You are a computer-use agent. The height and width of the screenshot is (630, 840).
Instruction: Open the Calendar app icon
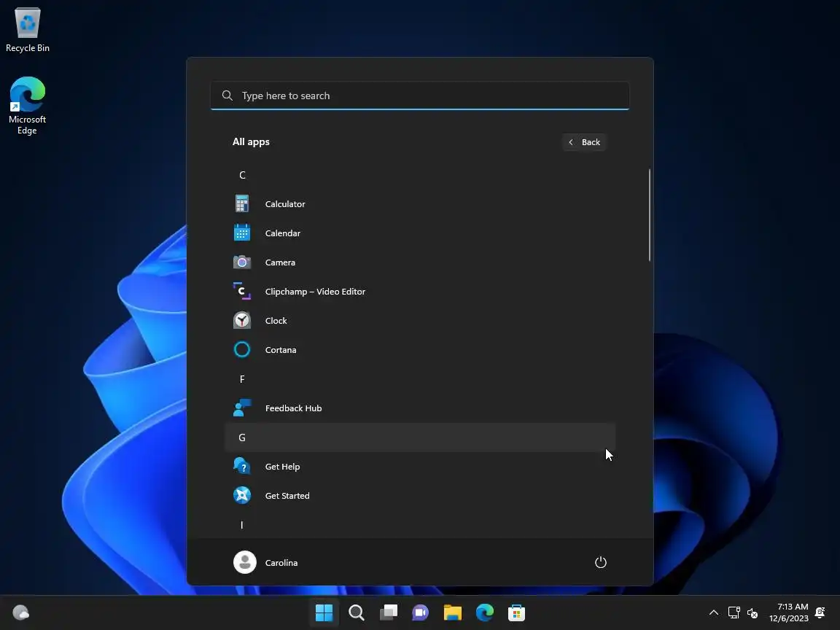pyautogui.click(x=241, y=233)
